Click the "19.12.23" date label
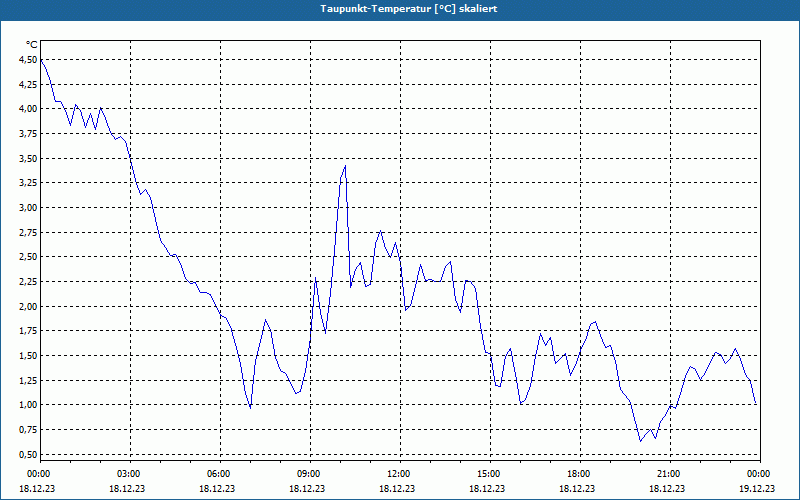Screen dimensions: 800x500 click(757, 488)
